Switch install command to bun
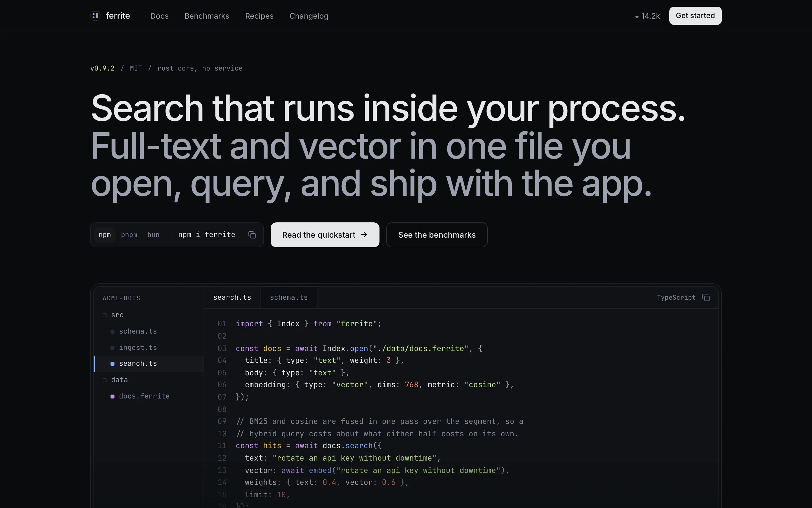The height and width of the screenshot is (508, 812). [153, 235]
